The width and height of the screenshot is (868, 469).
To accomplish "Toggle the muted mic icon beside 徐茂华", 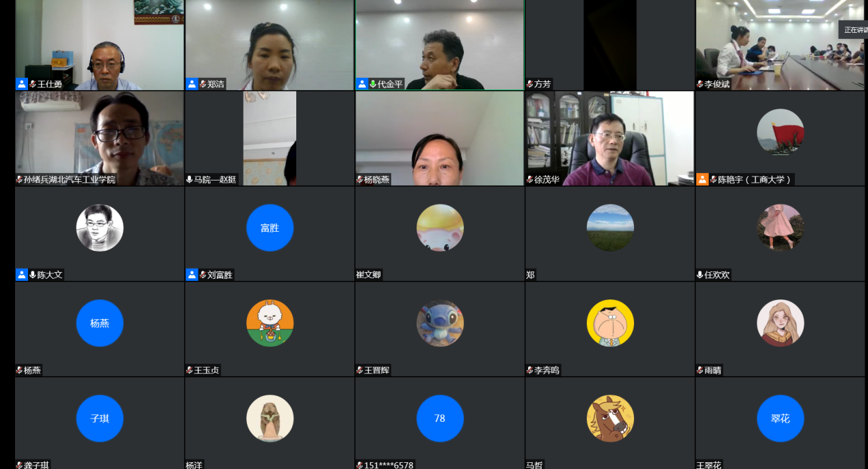I will (529, 180).
